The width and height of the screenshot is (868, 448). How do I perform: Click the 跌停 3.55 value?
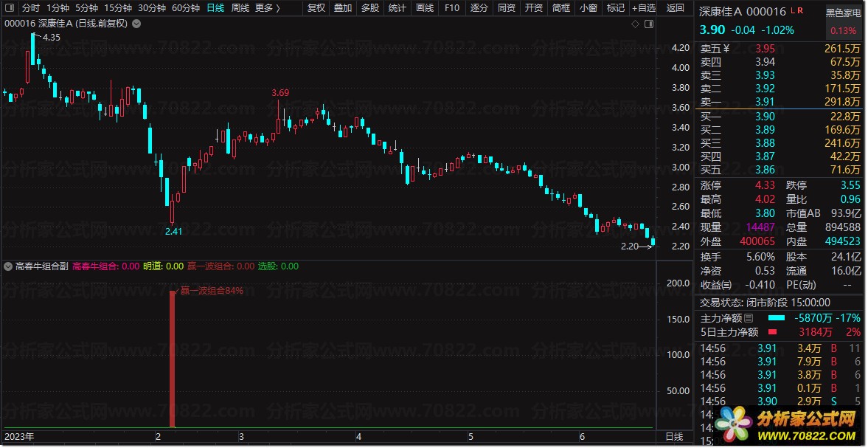click(850, 185)
